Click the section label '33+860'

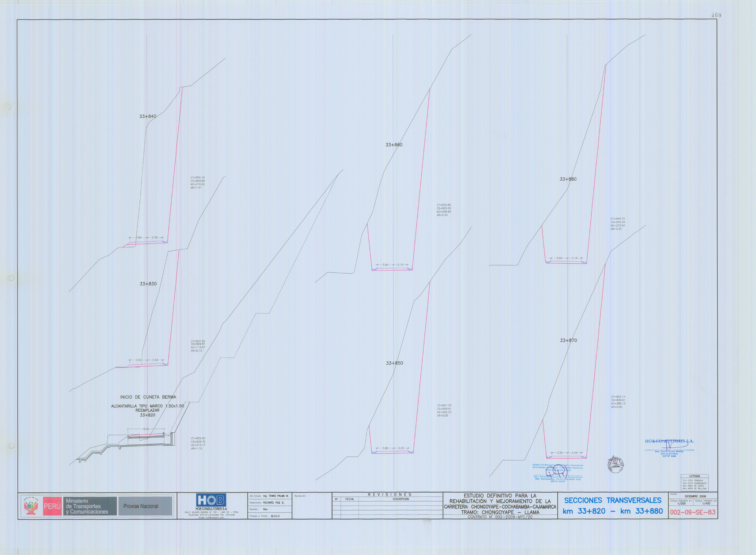[394, 145]
